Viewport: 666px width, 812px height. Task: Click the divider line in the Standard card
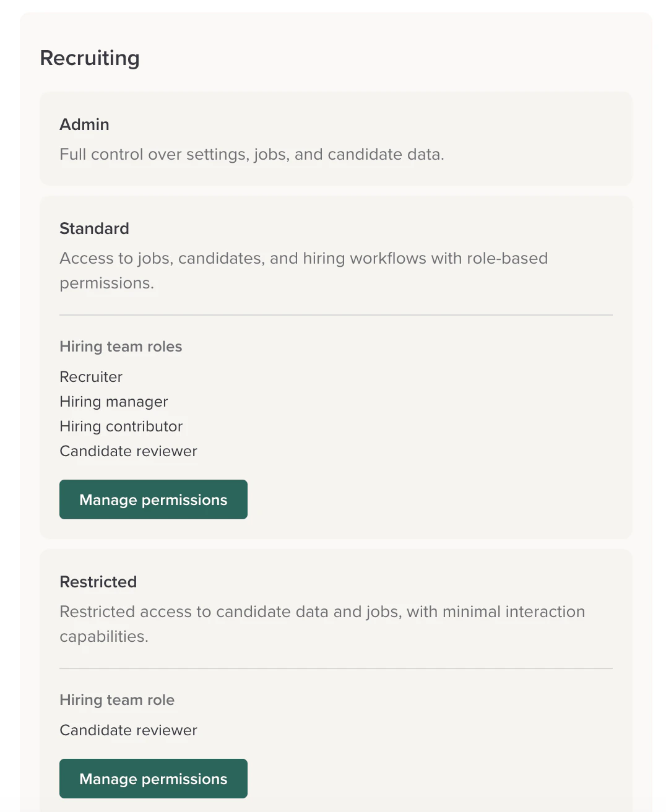tap(335, 315)
